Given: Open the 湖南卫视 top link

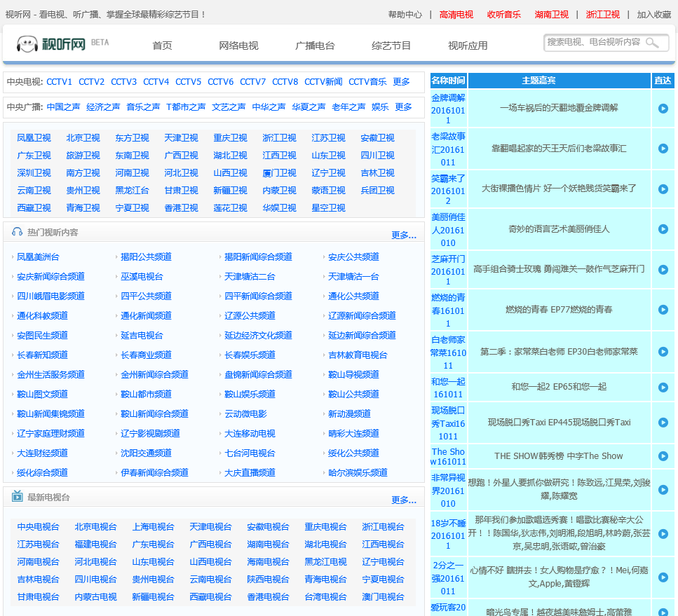Looking at the screenshot, I should [551, 15].
